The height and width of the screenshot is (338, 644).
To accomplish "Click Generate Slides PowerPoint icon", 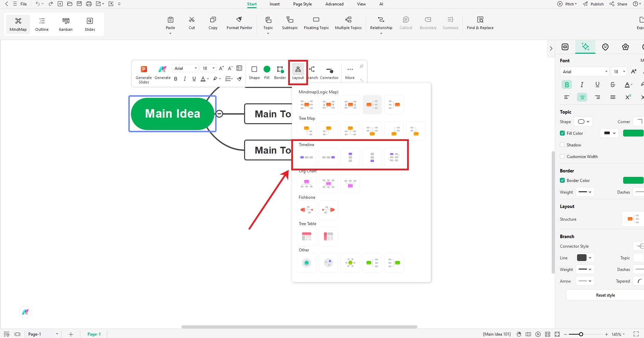I will [x=144, y=69].
